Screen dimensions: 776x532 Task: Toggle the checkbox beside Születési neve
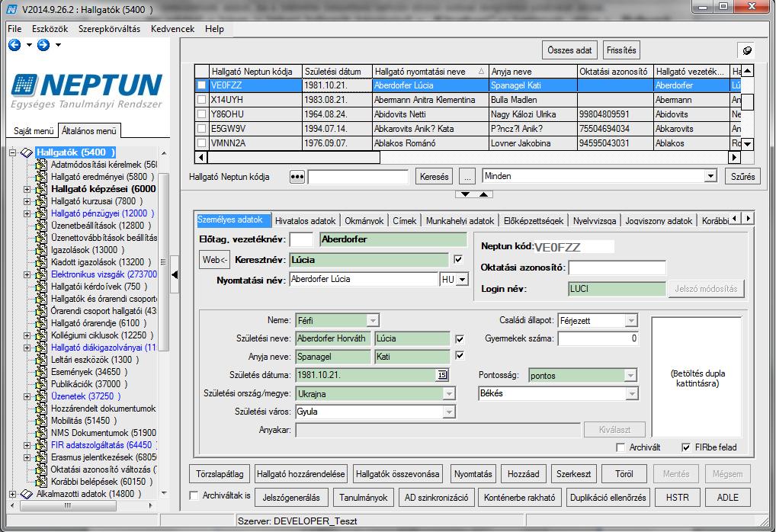(x=460, y=339)
